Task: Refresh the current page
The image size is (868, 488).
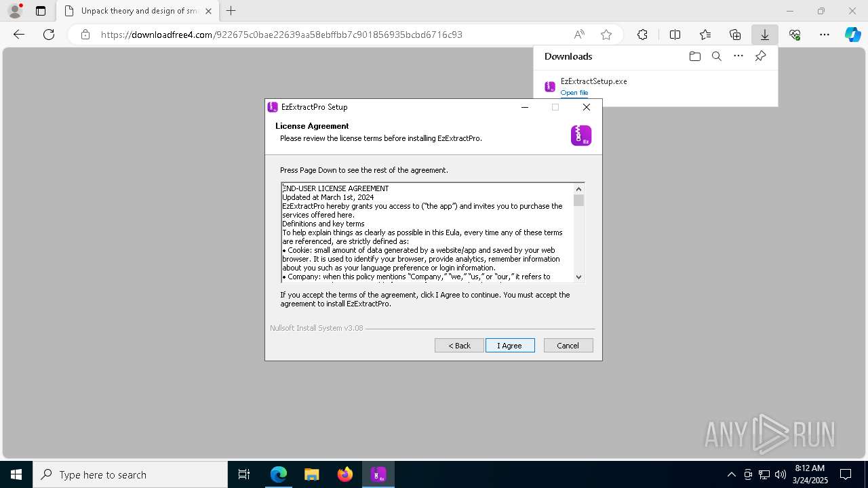Action: (49, 35)
